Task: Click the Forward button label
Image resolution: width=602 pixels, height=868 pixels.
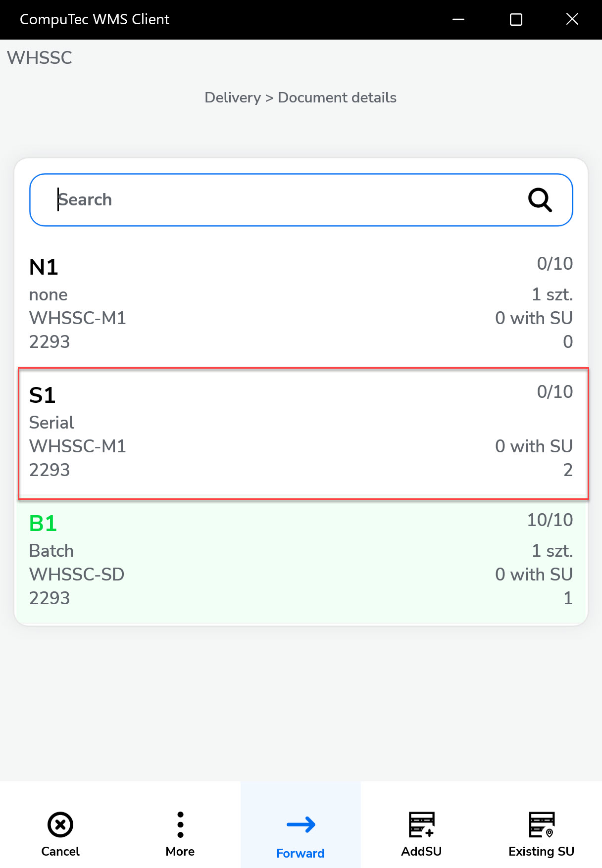Action: (x=301, y=853)
